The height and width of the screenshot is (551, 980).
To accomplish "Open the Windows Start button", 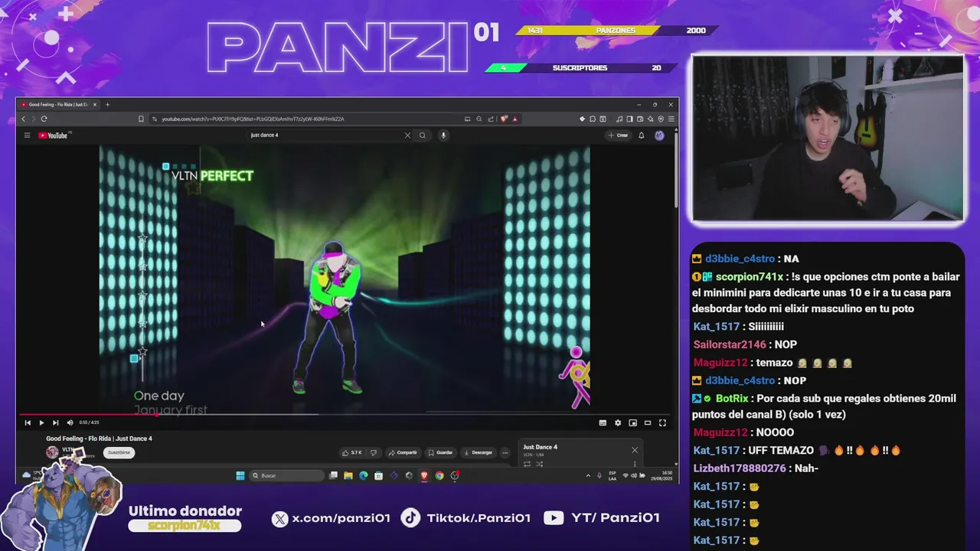I will click(240, 475).
